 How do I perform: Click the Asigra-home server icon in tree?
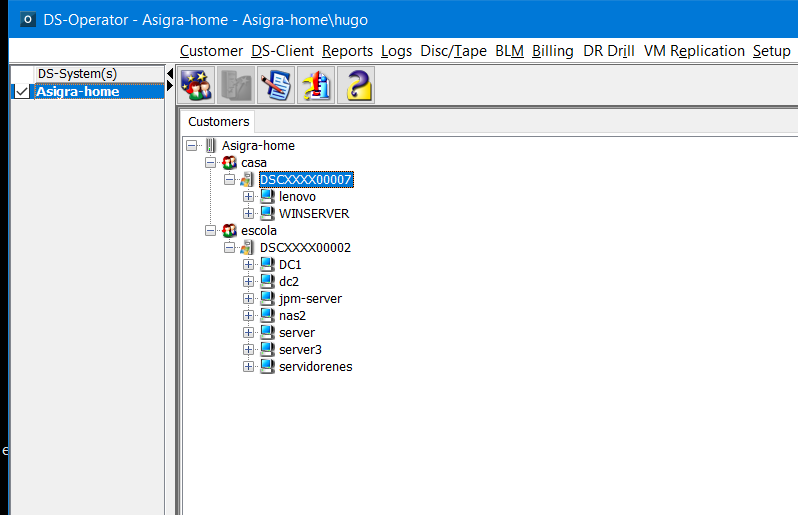coord(210,146)
